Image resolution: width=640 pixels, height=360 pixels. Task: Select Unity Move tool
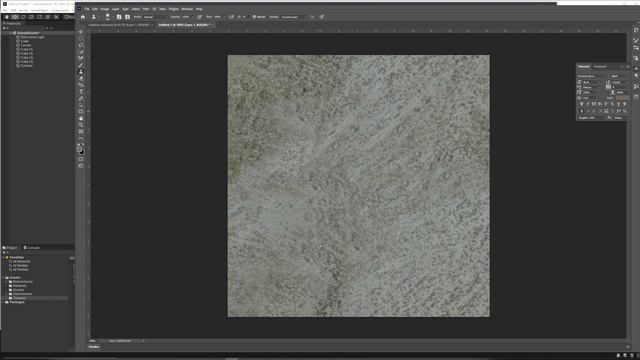tap(15, 17)
